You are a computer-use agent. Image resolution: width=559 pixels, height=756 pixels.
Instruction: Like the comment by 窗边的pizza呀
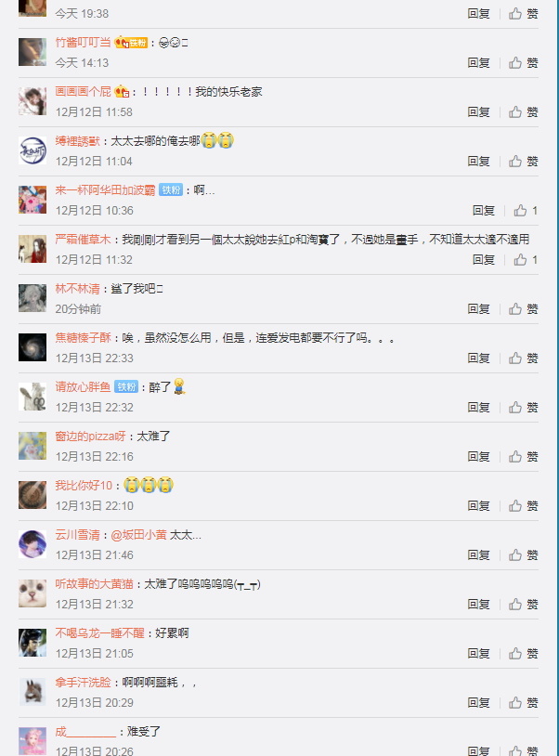[x=524, y=456]
